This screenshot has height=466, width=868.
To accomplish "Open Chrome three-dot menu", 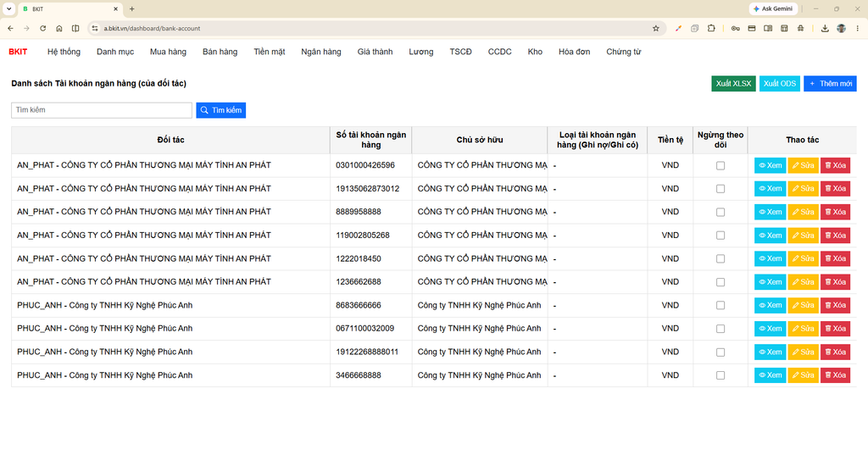I will (x=858, y=28).
